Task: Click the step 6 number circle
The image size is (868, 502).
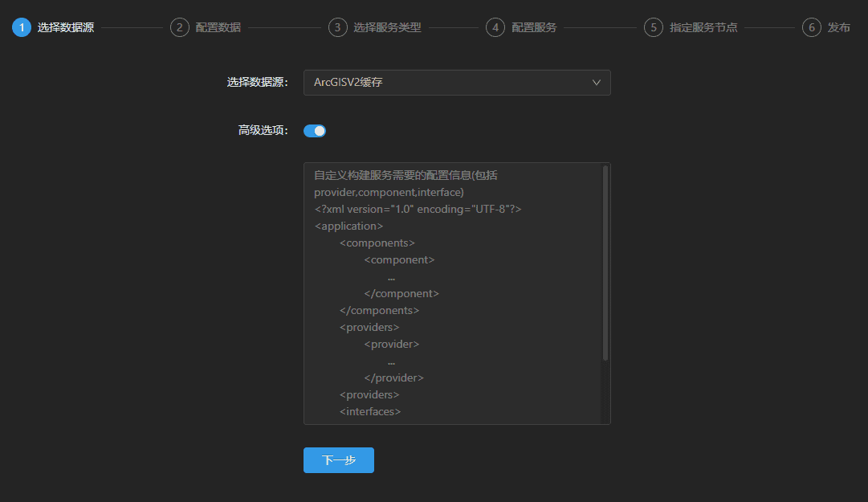Action: [811, 27]
